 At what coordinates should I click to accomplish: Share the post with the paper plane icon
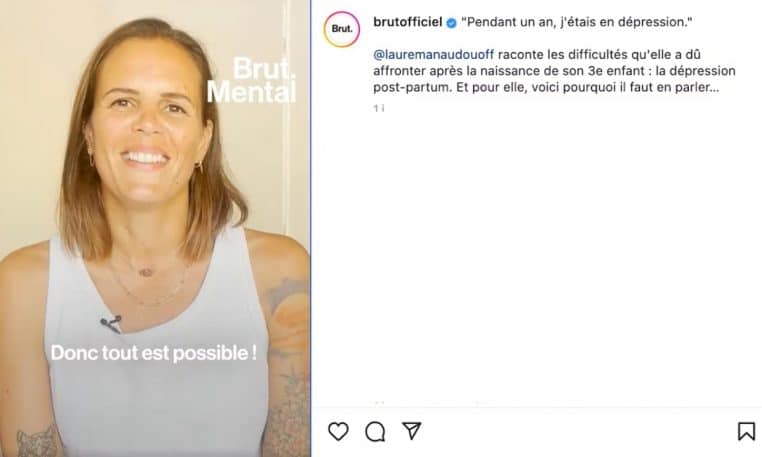412,431
